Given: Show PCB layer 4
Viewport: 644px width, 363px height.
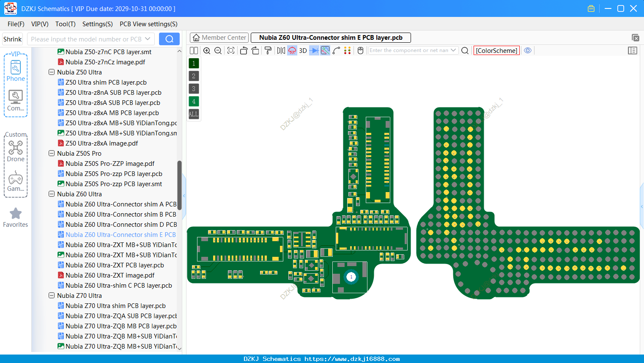Looking at the screenshot, I should (x=194, y=102).
